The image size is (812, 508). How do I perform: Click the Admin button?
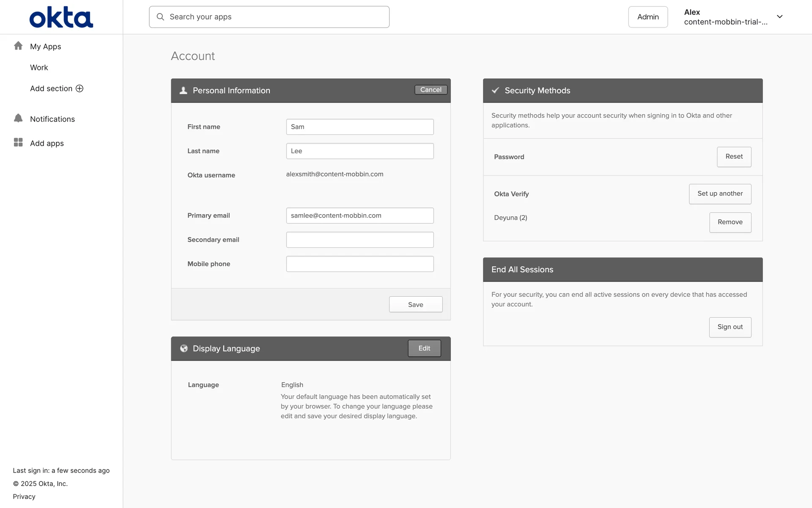pyautogui.click(x=647, y=17)
